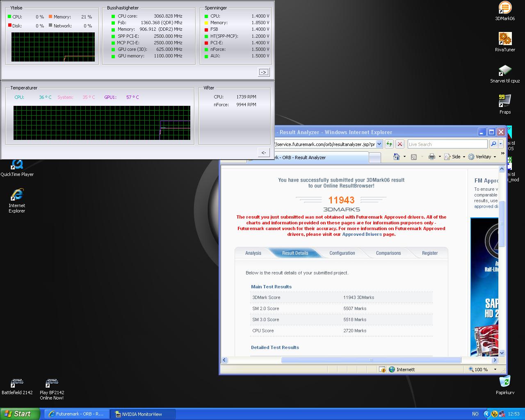Click the 5507 Marks SM 2.0 value
Image resolution: width=525 pixels, height=420 pixels.
(x=355, y=308)
